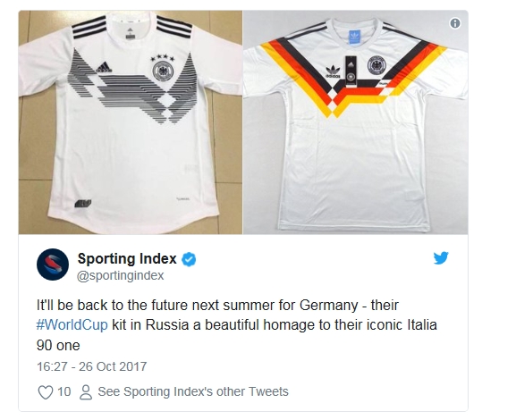Click the adidas logo on left shirt

104,67
